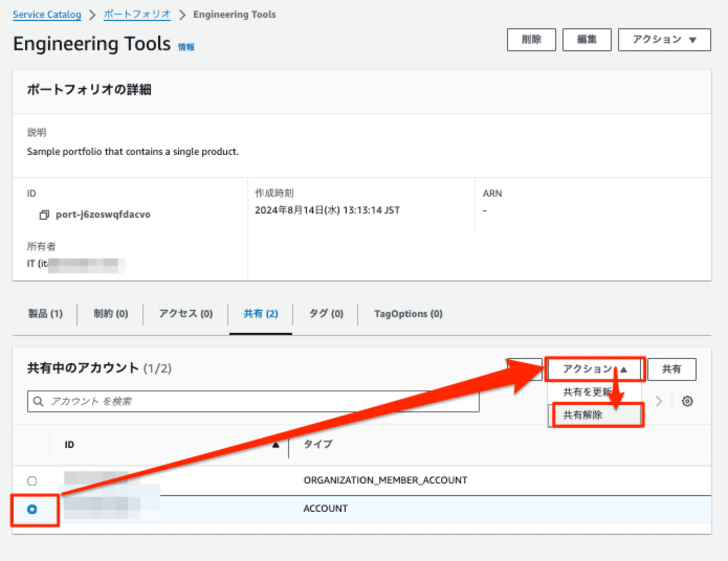Switch to the アクセス (0) tab

pyautogui.click(x=186, y=314)
